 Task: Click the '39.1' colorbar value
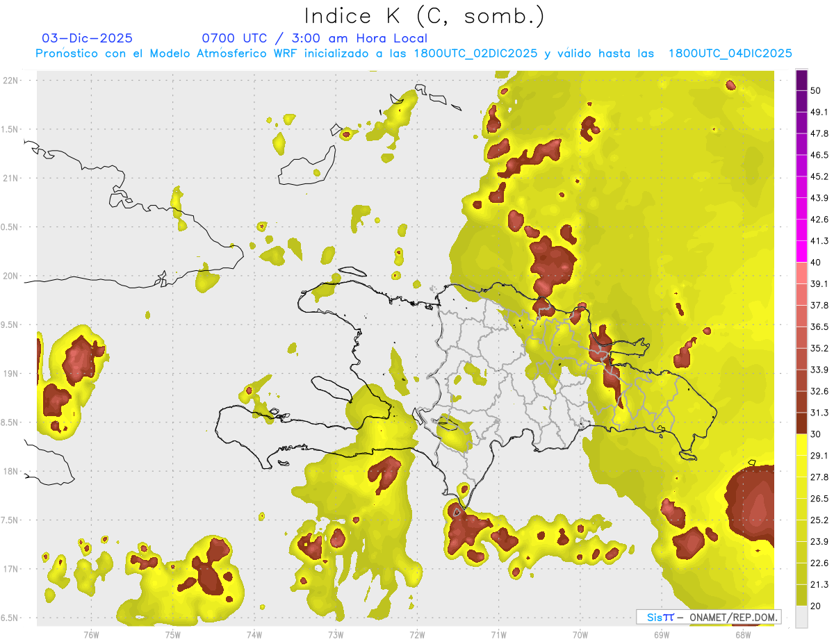click(820, 283)
